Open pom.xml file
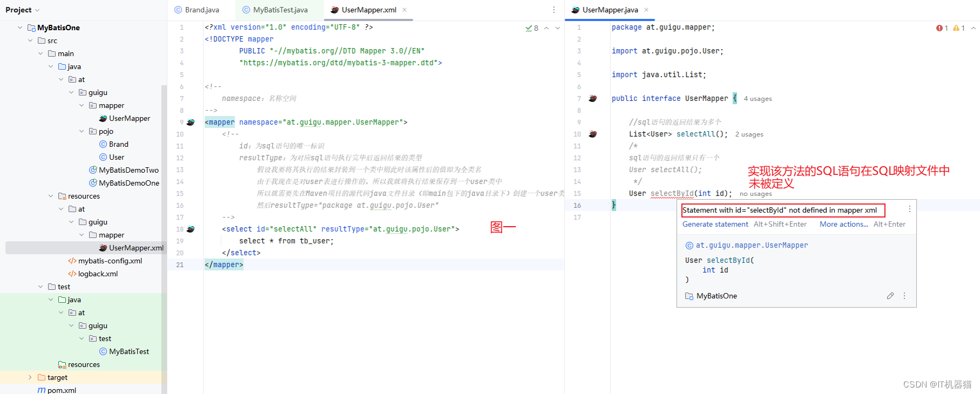Viewport: 980px width, 394px height. pos(57,390)
